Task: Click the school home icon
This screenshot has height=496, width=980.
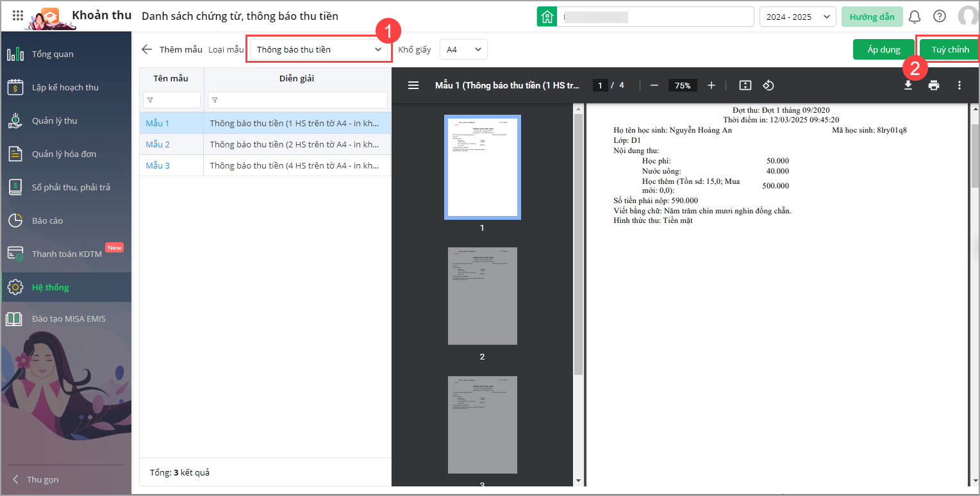Action: 547,17
